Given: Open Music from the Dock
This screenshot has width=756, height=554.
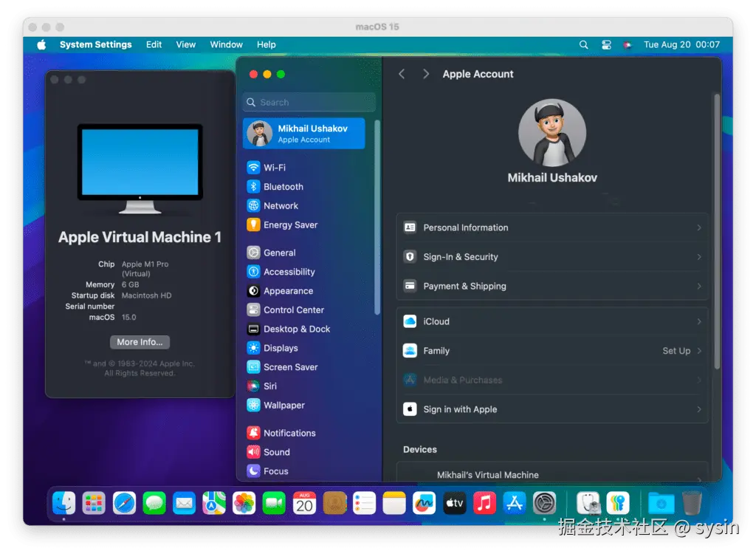Looking at the screenshot, I should point(484,503).
